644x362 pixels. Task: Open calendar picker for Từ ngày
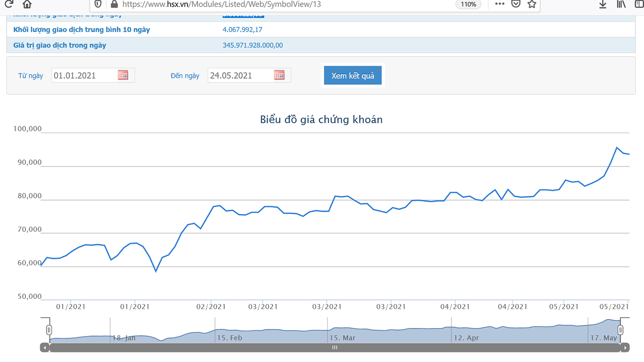(123, 75)
